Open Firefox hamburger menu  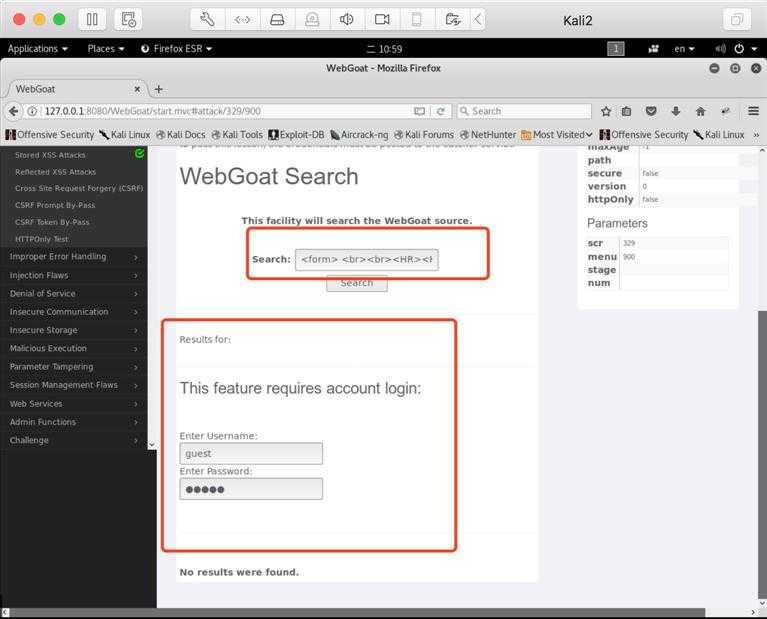click(753, 111)
